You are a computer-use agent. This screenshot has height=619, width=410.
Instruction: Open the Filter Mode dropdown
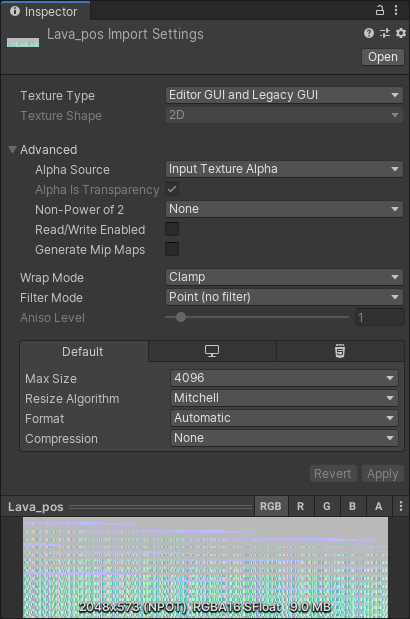pos(284,297)
